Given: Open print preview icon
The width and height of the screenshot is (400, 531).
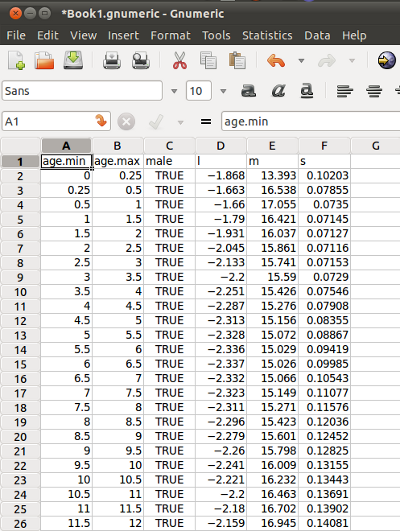Looking at the screenshot, I should coord(141,61).
